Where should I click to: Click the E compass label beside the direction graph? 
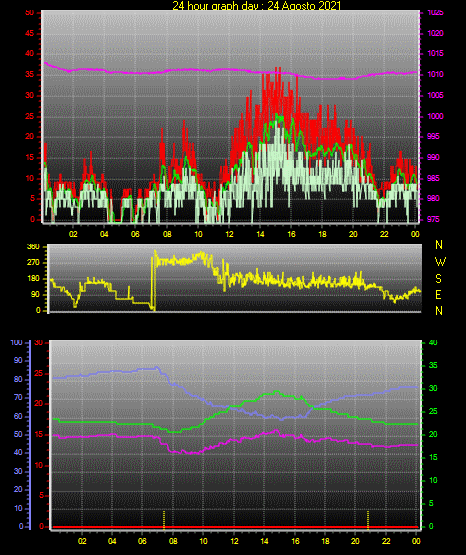(x=438, y=294)
